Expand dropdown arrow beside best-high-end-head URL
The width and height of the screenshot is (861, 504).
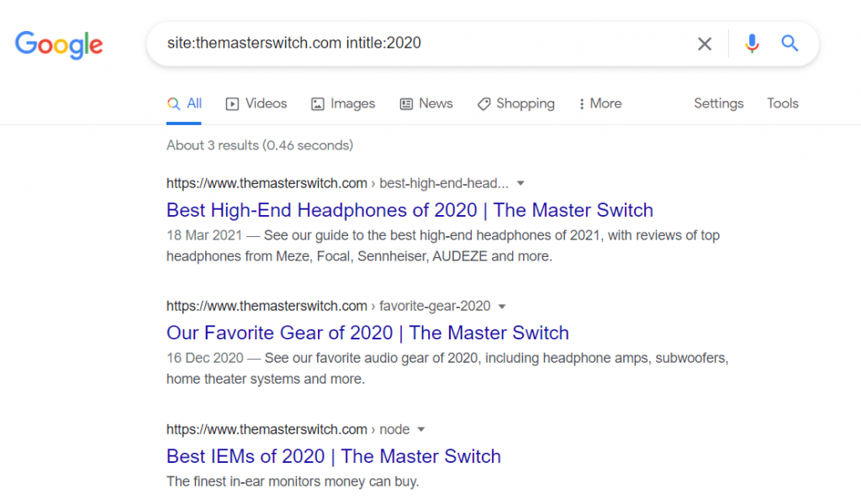click(520, 183)
